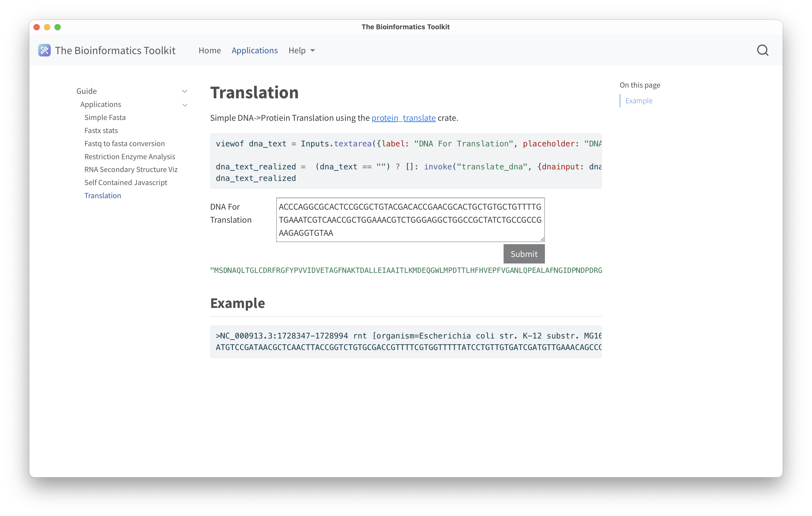Jump to Example in page outline
The image size is (812, 516).
click(x=639, y=101)
